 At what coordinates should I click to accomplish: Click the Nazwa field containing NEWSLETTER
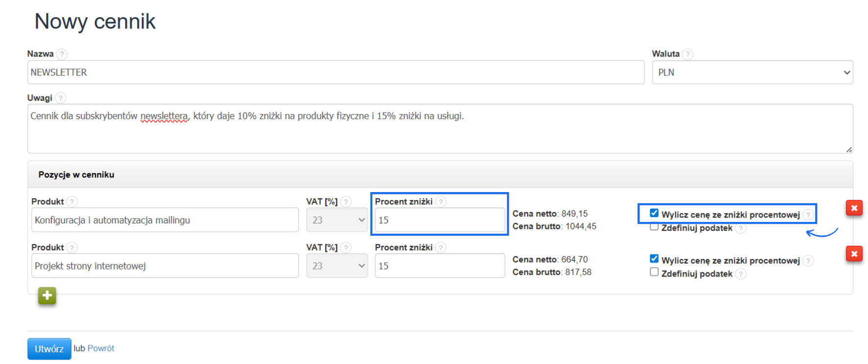click(336, 73)
